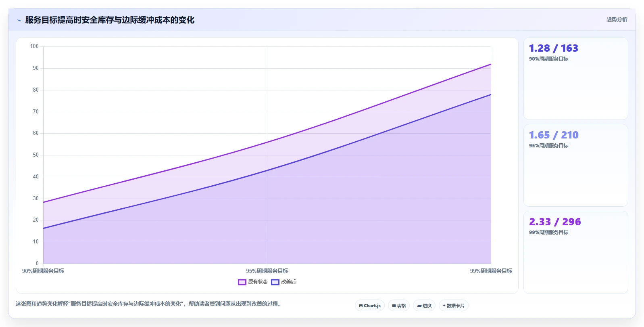Screen dimensions: 644x327
Task: Click the y-axis value 50
Action: [x=36, y=155]
